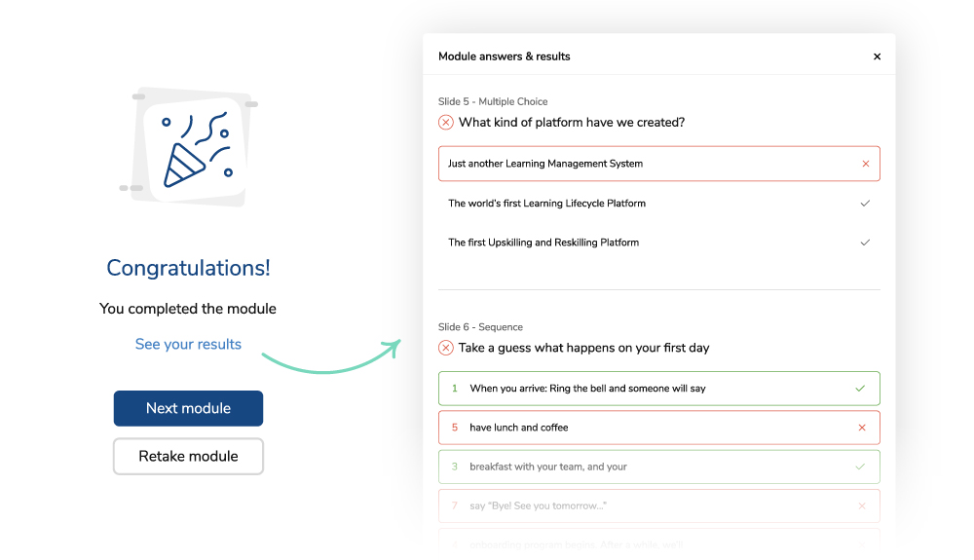Go to the Next module

click(188, 408)
